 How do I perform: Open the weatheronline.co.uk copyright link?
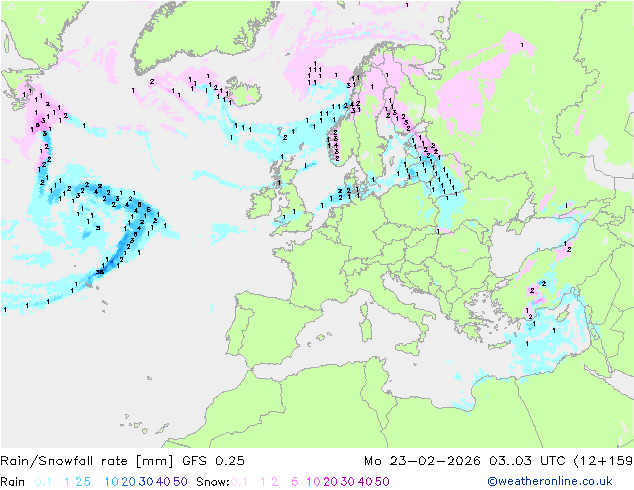pos(549,482)
